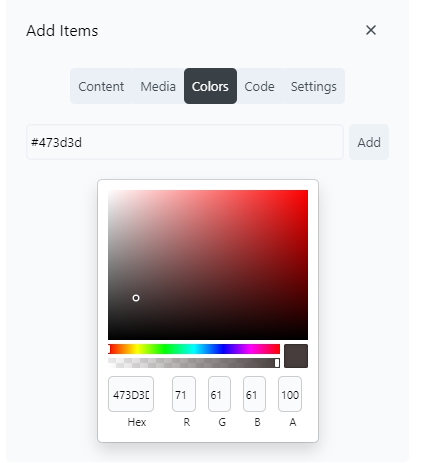The width and height of the screenshot is (421, 463).
Task: Select the B channel input
Action: [x=254, y=394]
